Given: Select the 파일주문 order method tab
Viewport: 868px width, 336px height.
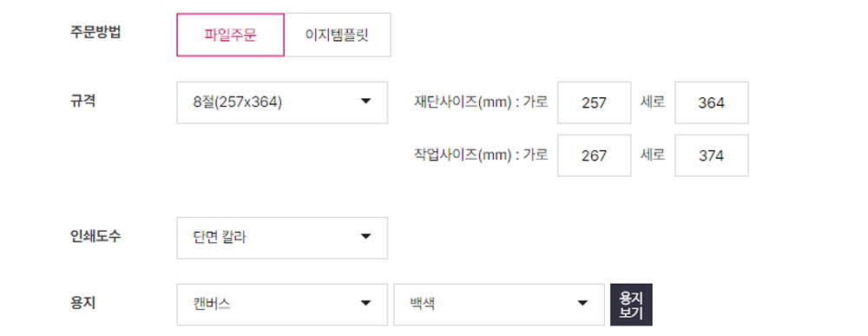Looking at the screenshot, I should click(x=230, y=35).
